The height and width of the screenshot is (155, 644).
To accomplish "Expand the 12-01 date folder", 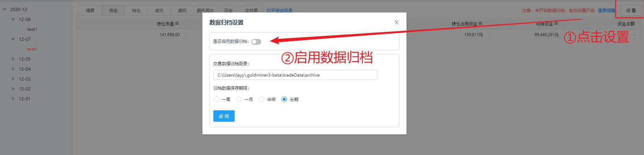I will click(13, 99).
